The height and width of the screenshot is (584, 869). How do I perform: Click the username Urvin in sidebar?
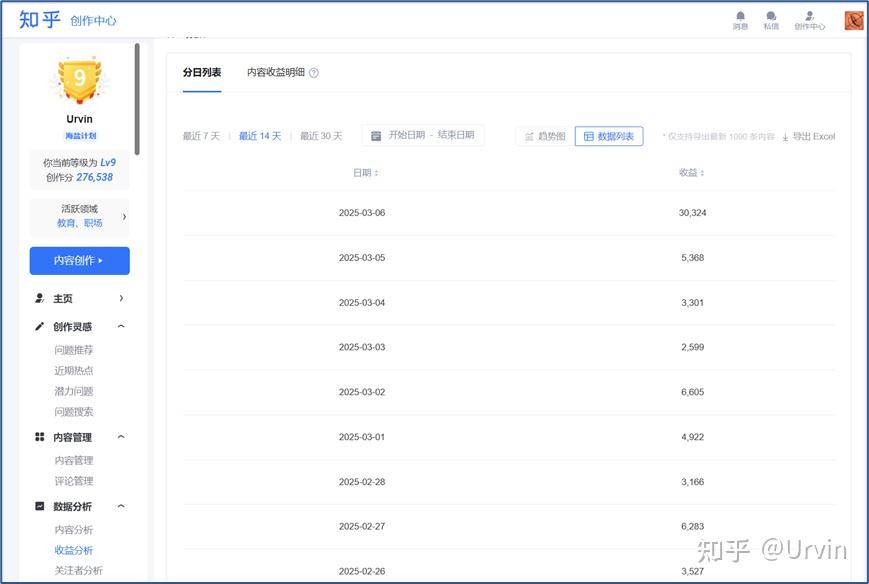80,119
